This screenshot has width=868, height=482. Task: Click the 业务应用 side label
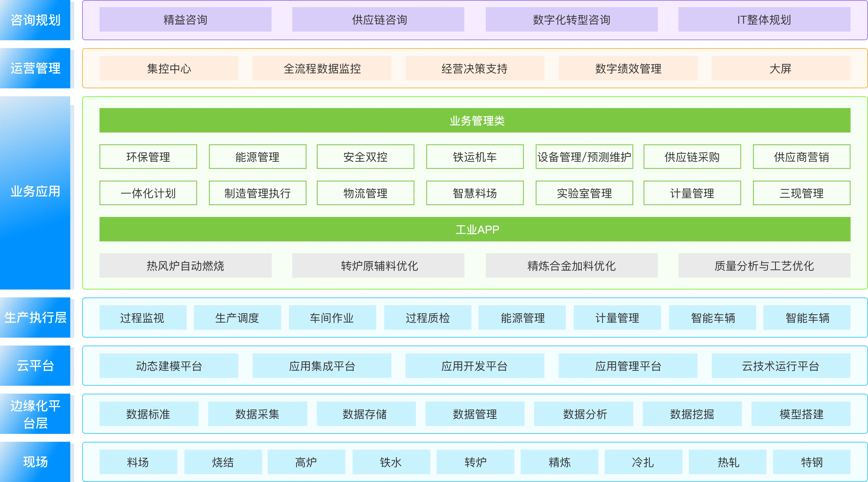[35, 191]
